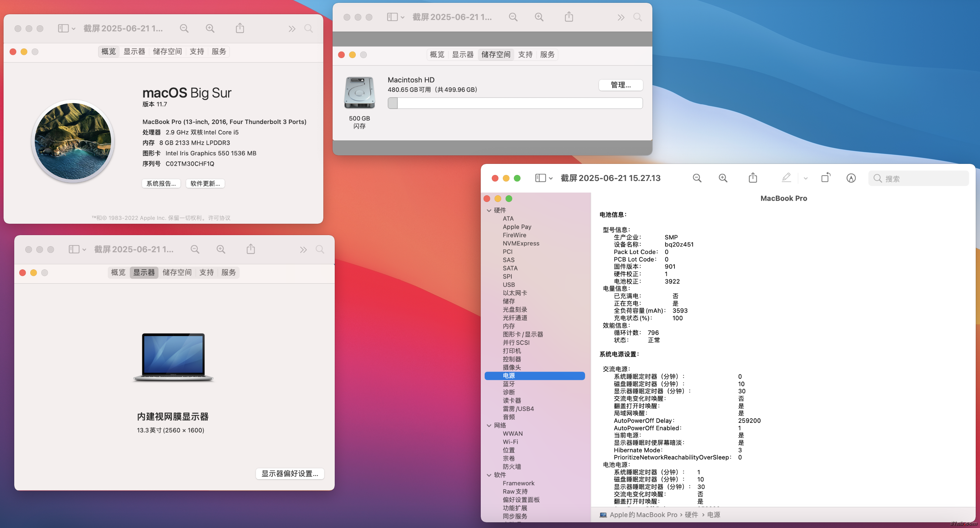This screenshot has height=528, width=980.
Task: Zoom in using the magnifier plus icon
Action: [x=723, y=178]
